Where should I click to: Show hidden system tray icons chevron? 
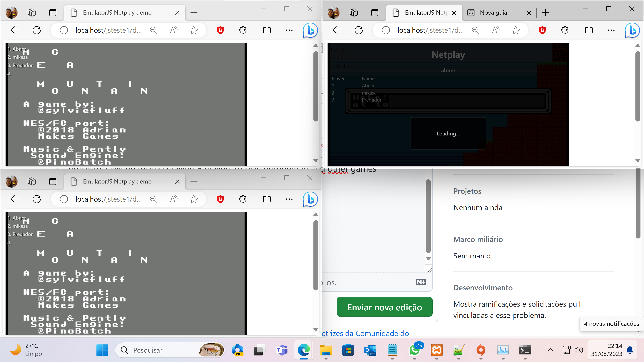click(x=550, y=350)
